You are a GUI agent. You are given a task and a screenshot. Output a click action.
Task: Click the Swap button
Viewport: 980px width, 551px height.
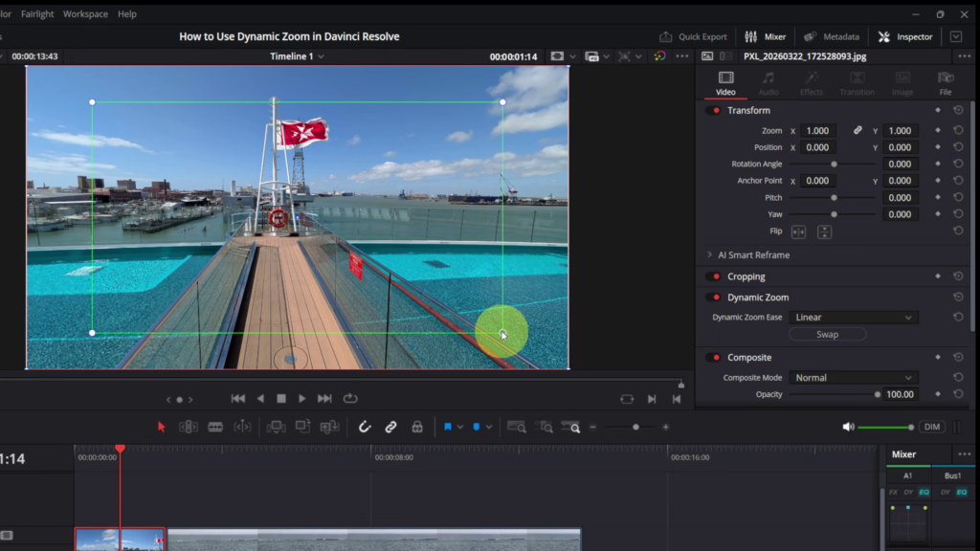828,334
